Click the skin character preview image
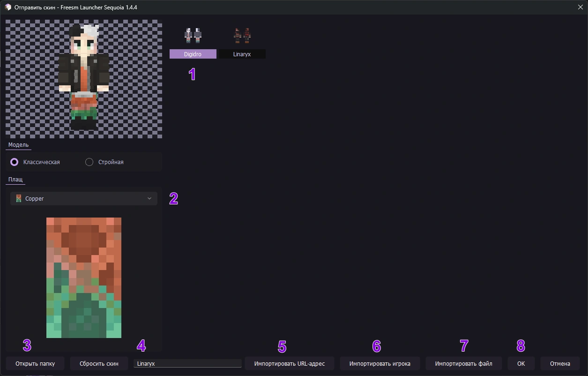The width and height of the screenshot is (588, 376). [84, 79]
